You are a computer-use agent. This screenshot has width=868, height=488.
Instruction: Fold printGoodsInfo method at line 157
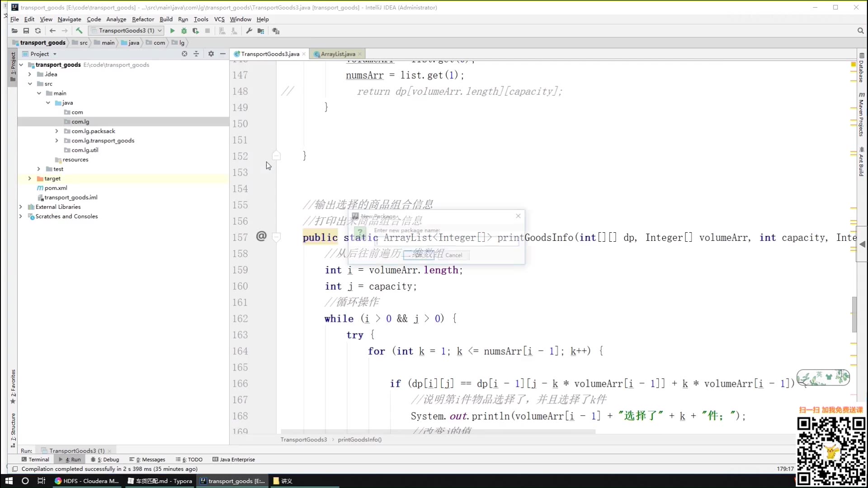[x=276, y=237]
